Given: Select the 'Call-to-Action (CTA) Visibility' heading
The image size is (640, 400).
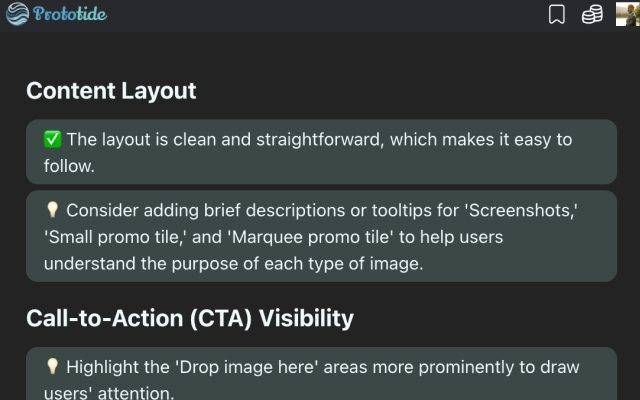Looking at the screenshot, I should click(190, 318).
